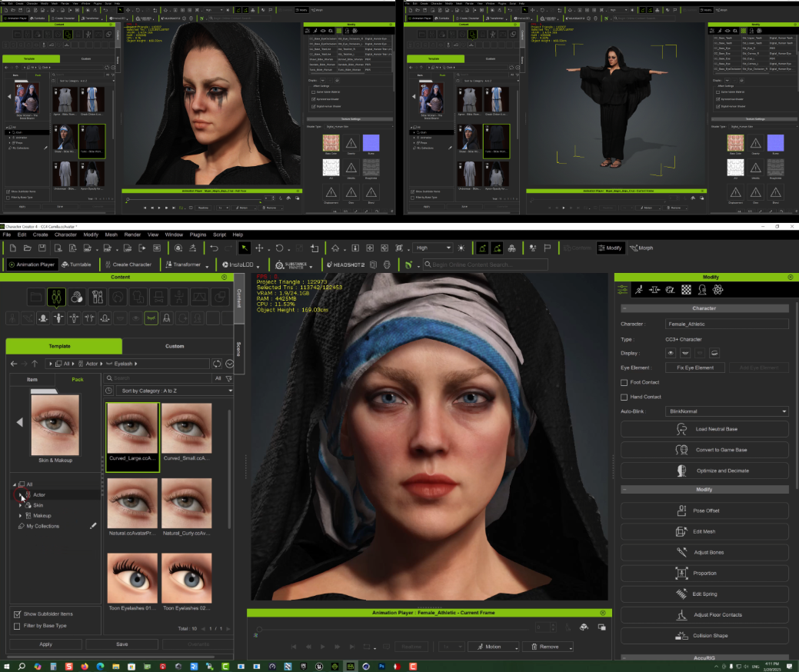This screenshot has width=799, height=672.
Task: Click the Undo arrow icon
Action: pyautogui.click(x=214, y=248)
